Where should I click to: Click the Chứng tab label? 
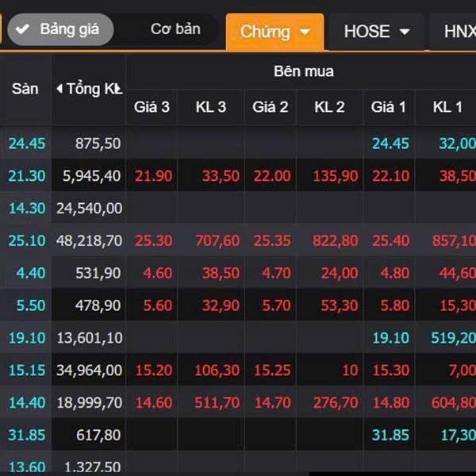[265, 33]
